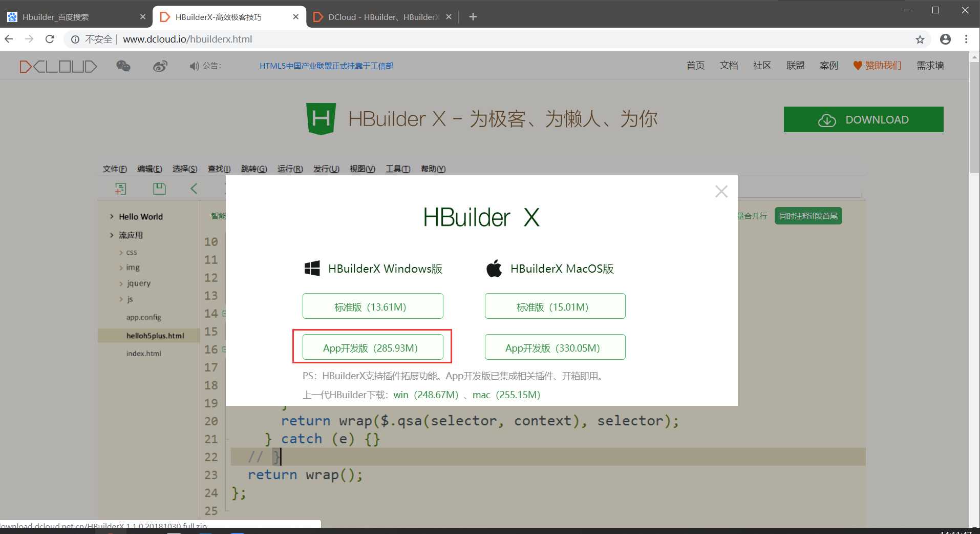Screen dimensions: 980x534
Task: Click the 帮助(Y) menu in the editor image
Action: pyautogui.click(x=433, y=169)
